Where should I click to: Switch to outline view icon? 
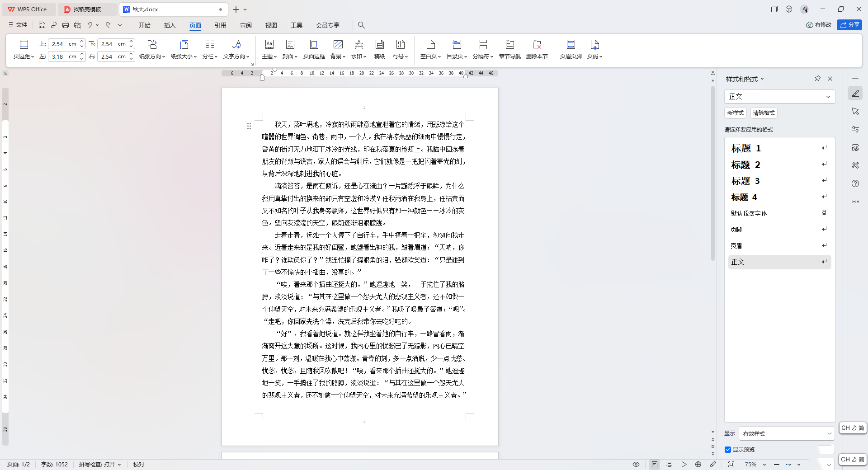click(669, 465)
